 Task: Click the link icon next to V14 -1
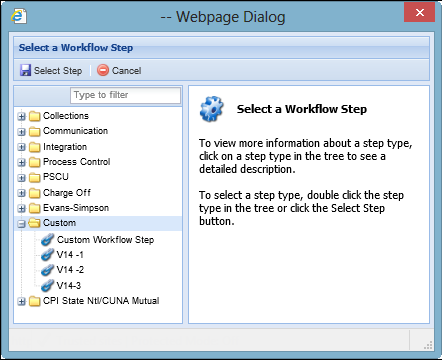click(48, 255)
